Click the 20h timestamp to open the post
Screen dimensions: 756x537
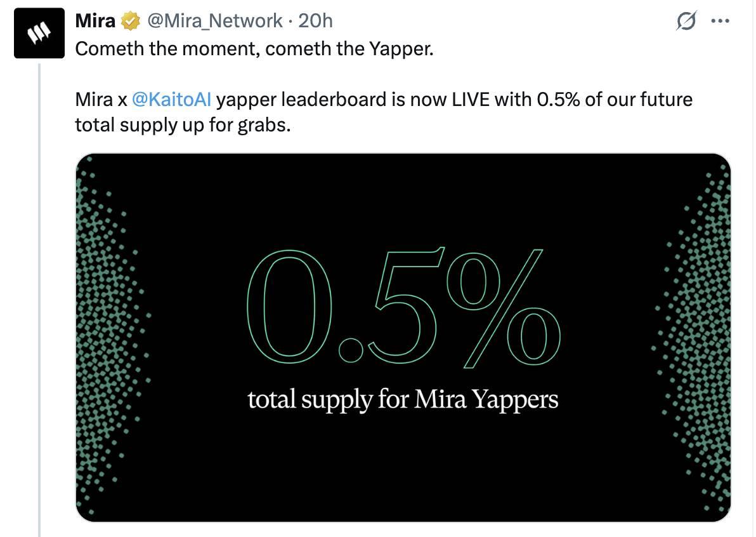315,20
